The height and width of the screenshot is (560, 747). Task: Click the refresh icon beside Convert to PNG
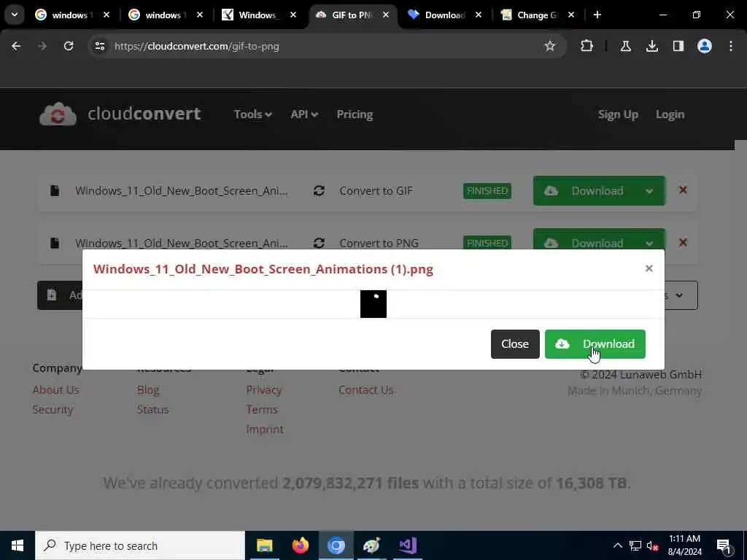pos(319,243)
